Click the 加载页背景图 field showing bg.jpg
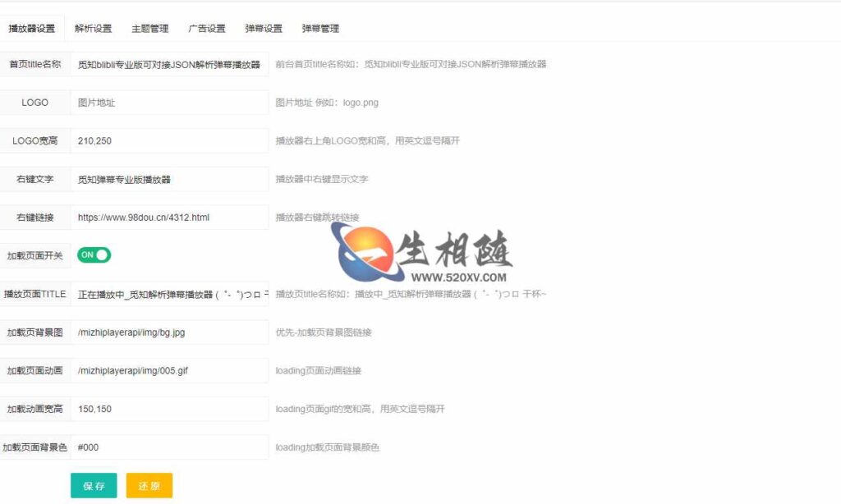The width and height of the screenshot is (841, 504). pos(168,332)
